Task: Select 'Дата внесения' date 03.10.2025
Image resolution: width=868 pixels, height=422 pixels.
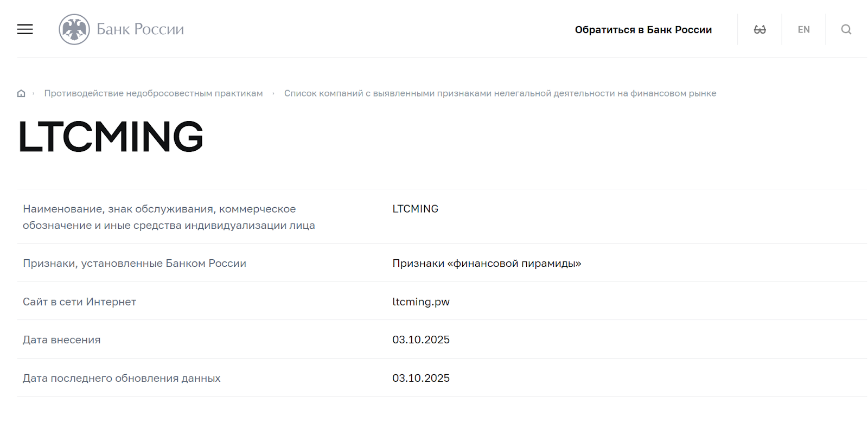Action: 421,340
